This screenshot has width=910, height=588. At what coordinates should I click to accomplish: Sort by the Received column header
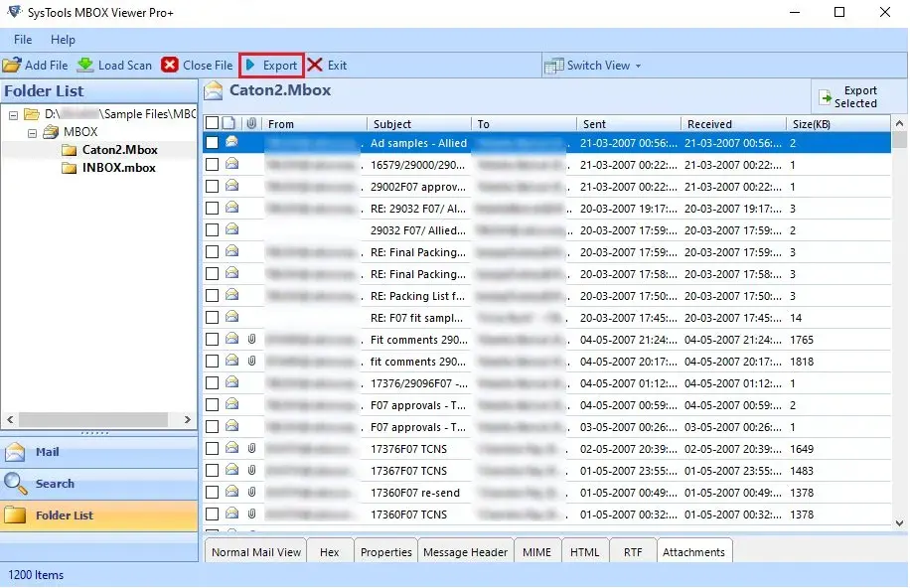[733, 123]
